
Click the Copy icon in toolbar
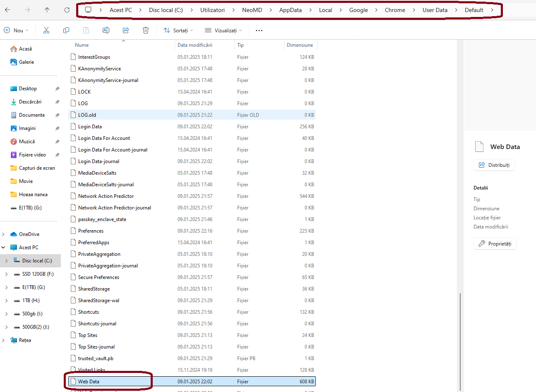tap(66, 30)
